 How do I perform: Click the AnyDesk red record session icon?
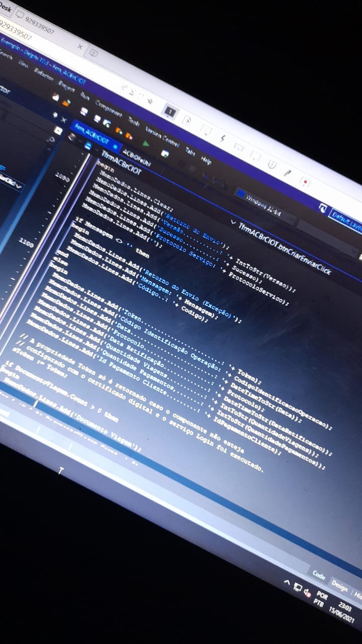pos(305,181)
